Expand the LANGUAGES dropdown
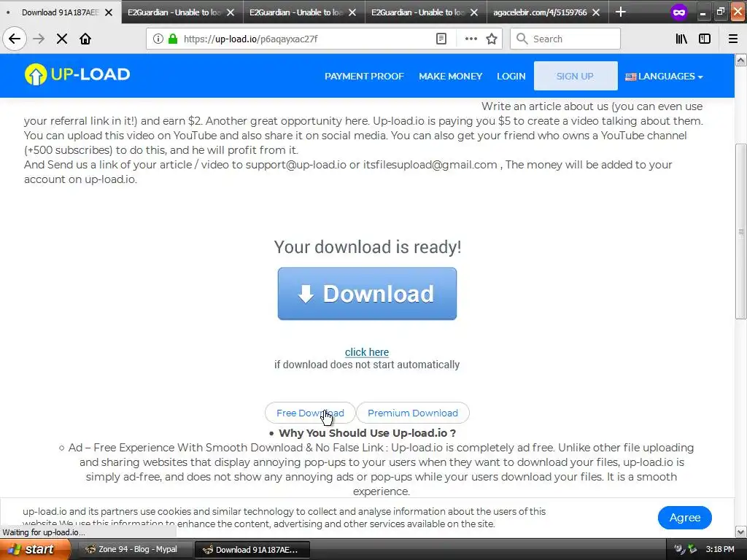 [x=664, y=76]
